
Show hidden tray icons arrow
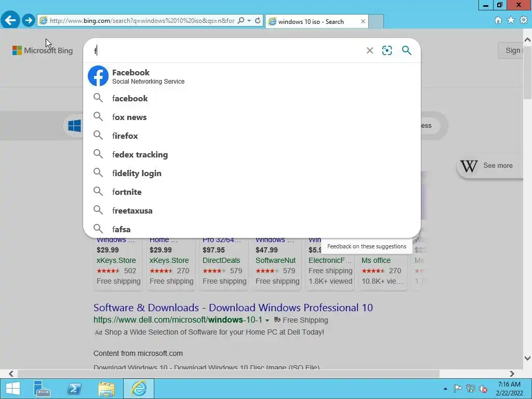(445, 389)
